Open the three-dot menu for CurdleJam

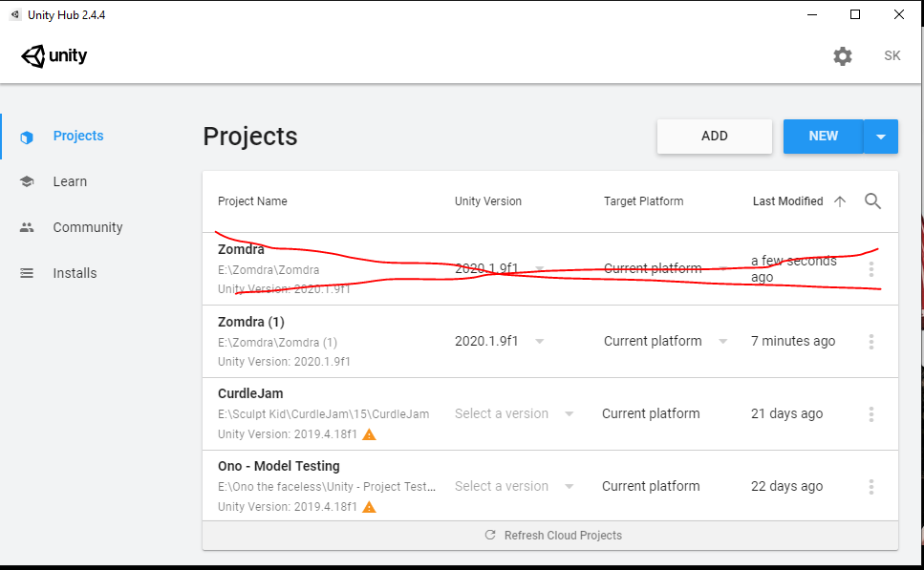click(870, 414)
